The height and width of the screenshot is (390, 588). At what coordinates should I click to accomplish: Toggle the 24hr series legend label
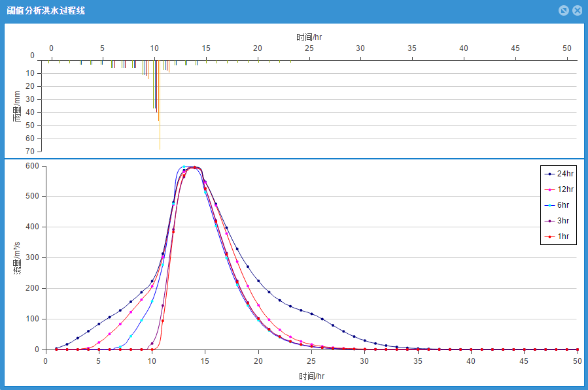(565, 174)
